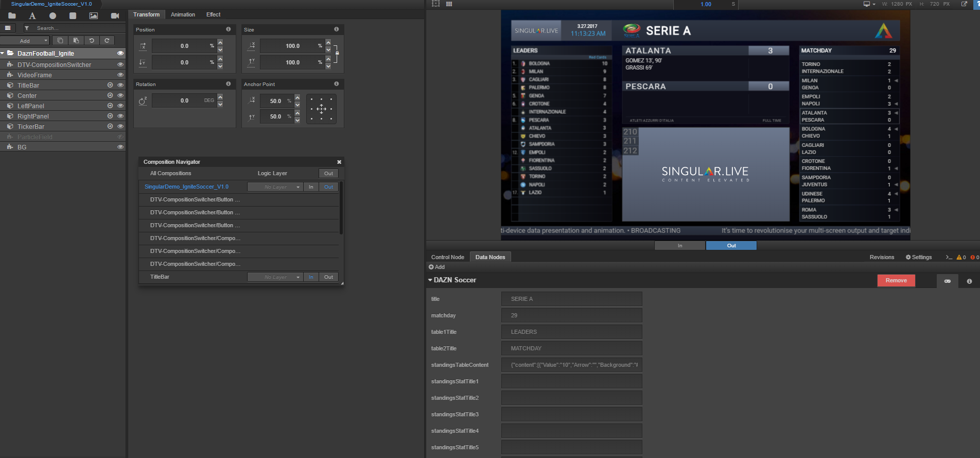Toggle the grid overlay in preview
This screenshot has height=458, width=980.
point(449,4)
